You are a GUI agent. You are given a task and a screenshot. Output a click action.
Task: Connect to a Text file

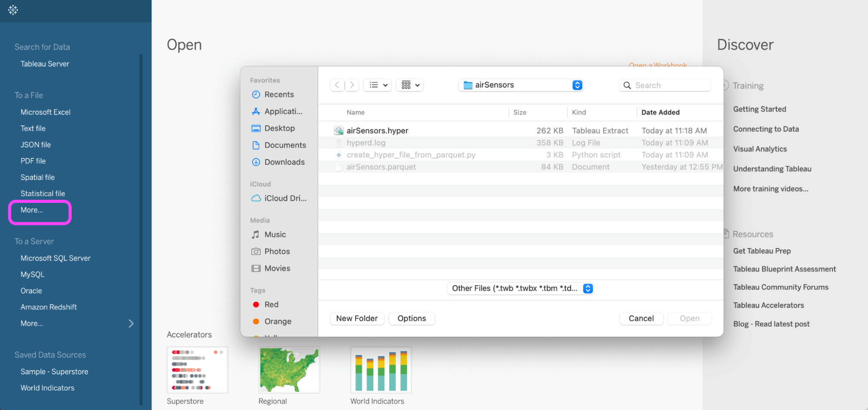33,128
